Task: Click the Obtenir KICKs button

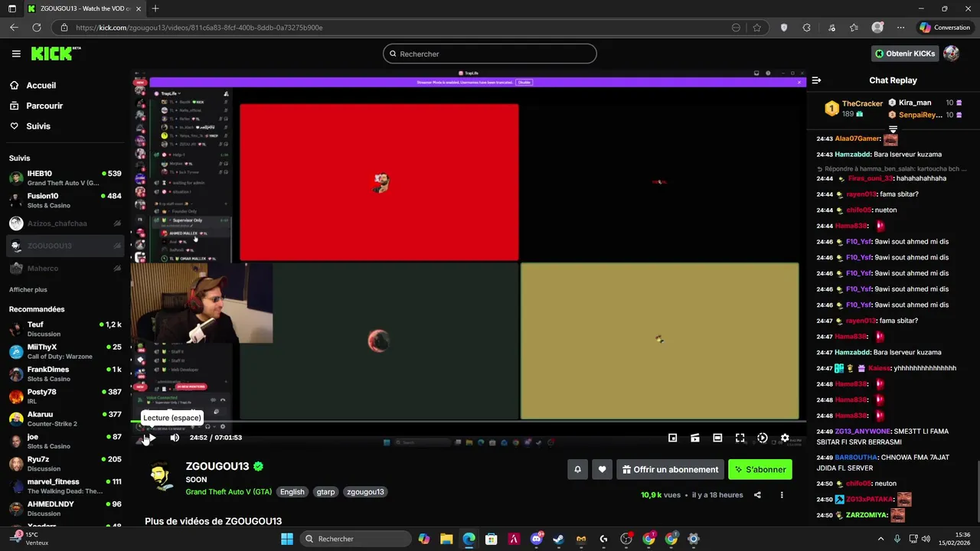Action: (x=905, y=54)
